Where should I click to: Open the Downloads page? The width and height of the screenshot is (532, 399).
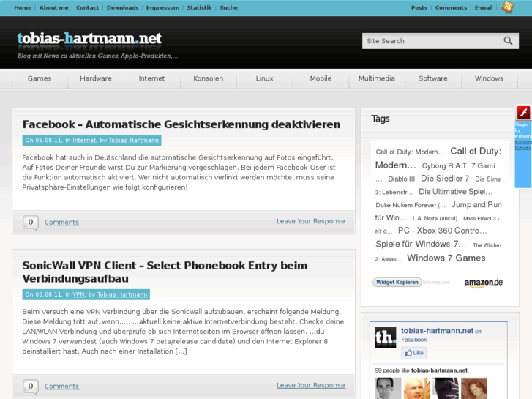122,7
